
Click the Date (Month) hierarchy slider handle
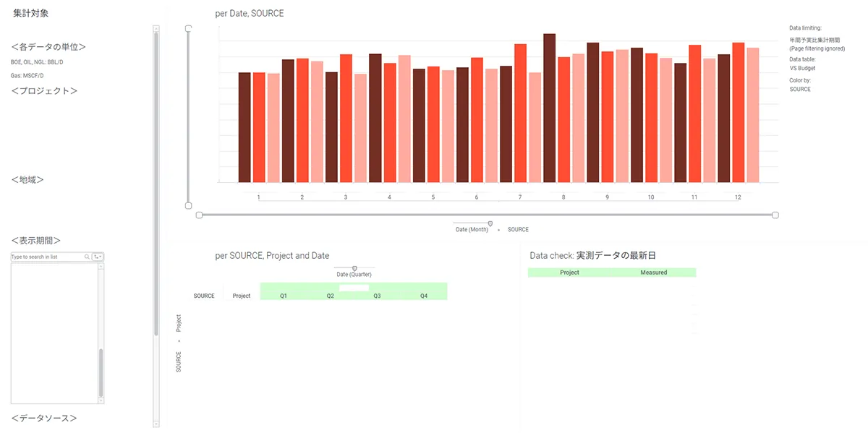[x=490, y=224]
